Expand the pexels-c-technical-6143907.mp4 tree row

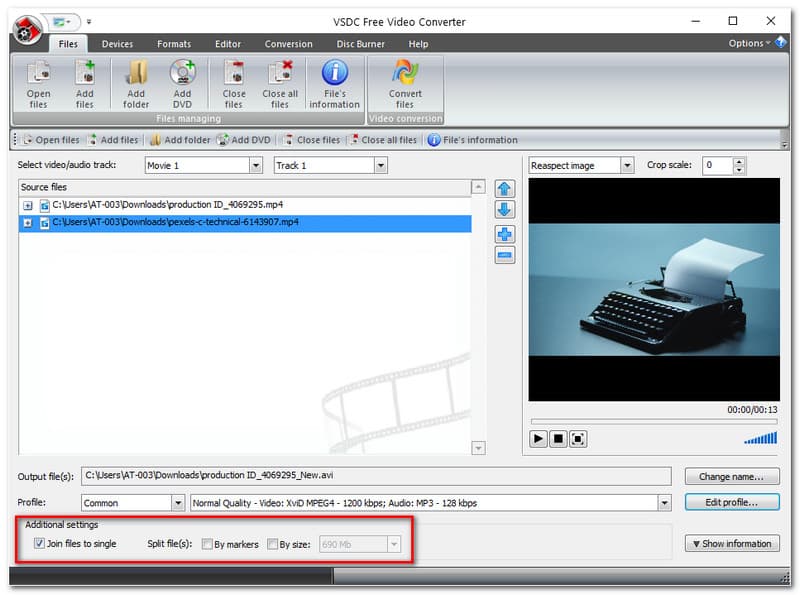click(x=28, y=223)
